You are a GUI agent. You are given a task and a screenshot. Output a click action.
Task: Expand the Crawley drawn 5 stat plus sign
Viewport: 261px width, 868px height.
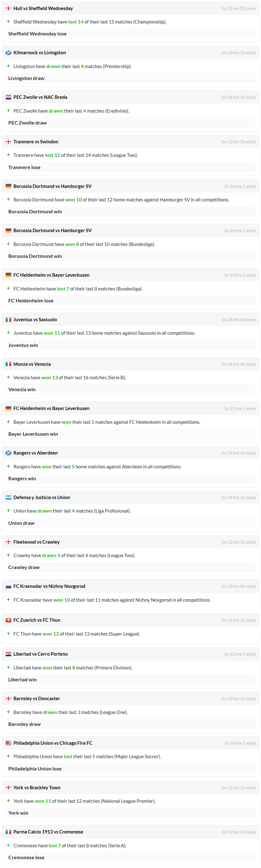8,555
